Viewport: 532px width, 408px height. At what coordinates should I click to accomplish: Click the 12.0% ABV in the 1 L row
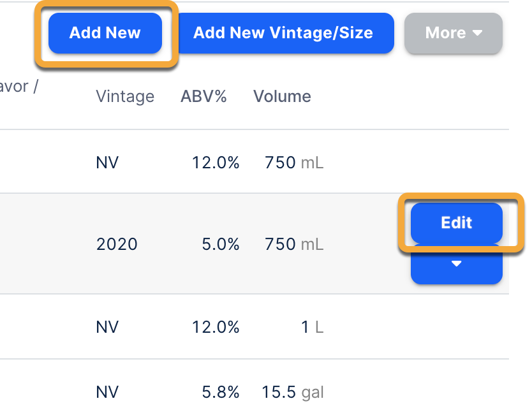click(x=216, y=328)
